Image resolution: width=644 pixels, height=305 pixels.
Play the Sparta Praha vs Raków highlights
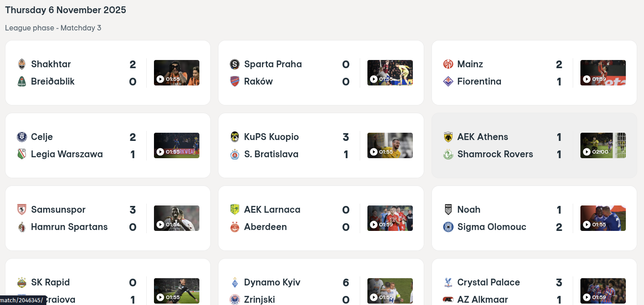[390, 73]
